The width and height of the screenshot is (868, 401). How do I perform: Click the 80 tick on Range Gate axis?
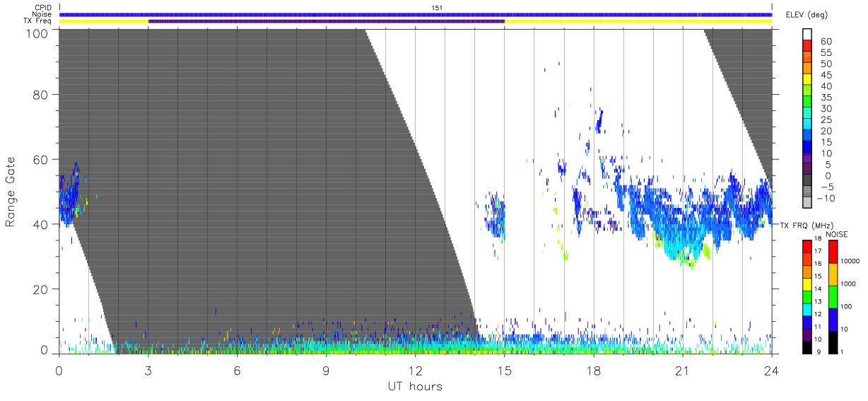(x=40, y=95)
